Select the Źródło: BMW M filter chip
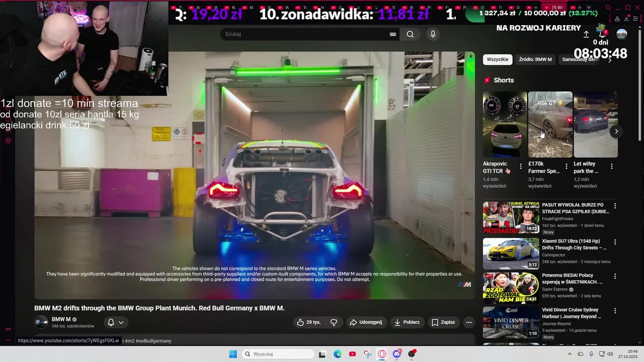The image size is (644, 362). 535,59
